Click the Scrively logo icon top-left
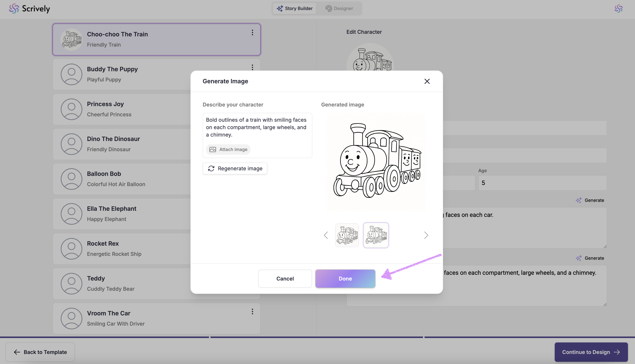This screenshot has width=635, height=364. 14,9
